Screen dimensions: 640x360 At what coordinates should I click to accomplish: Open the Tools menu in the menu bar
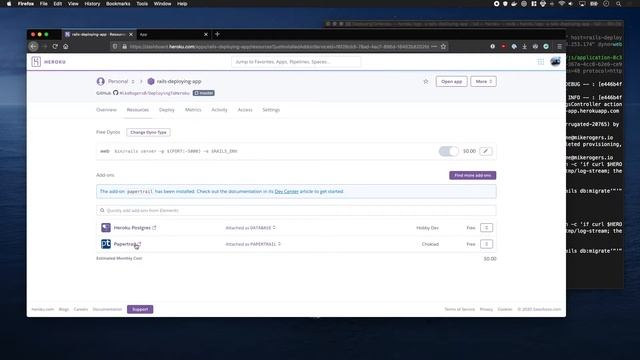pyautogui.click(x=142, y=4)
